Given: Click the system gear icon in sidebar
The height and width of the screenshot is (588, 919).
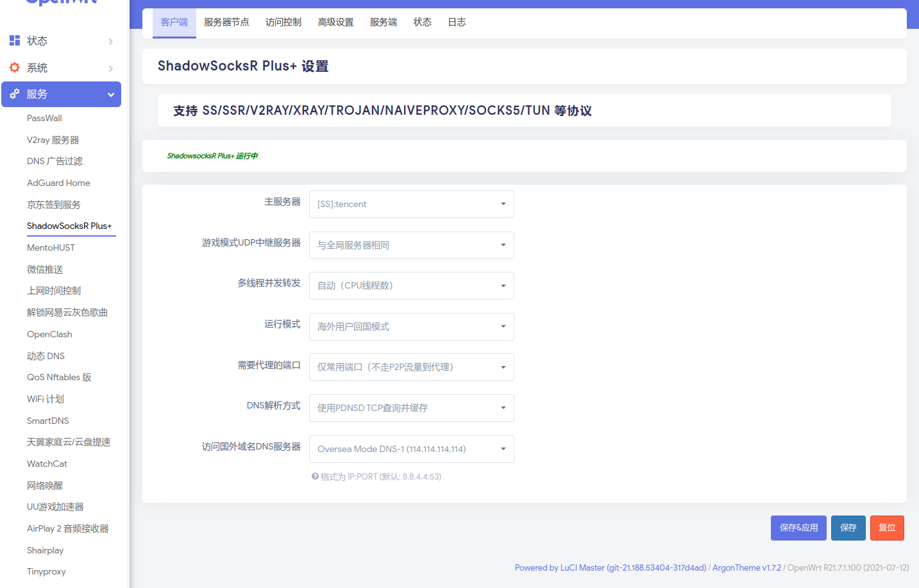Looking at the screenshot, I should (x=15, y=67).
